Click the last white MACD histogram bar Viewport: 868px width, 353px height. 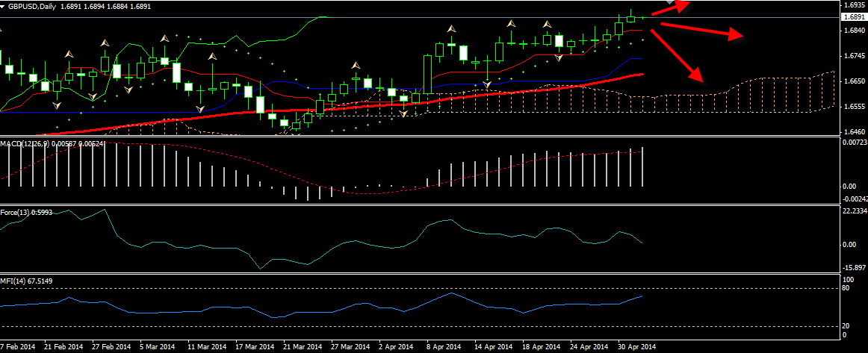[x=642, y=166]
